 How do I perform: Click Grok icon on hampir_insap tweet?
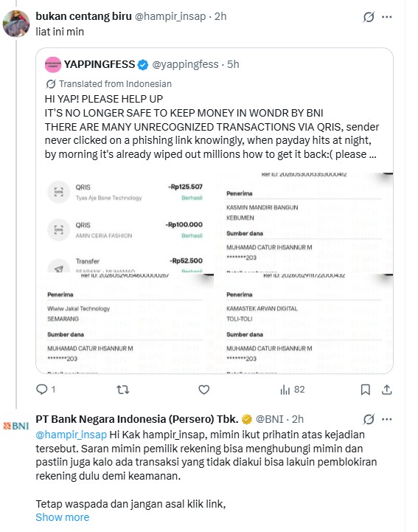coord(369,17)
